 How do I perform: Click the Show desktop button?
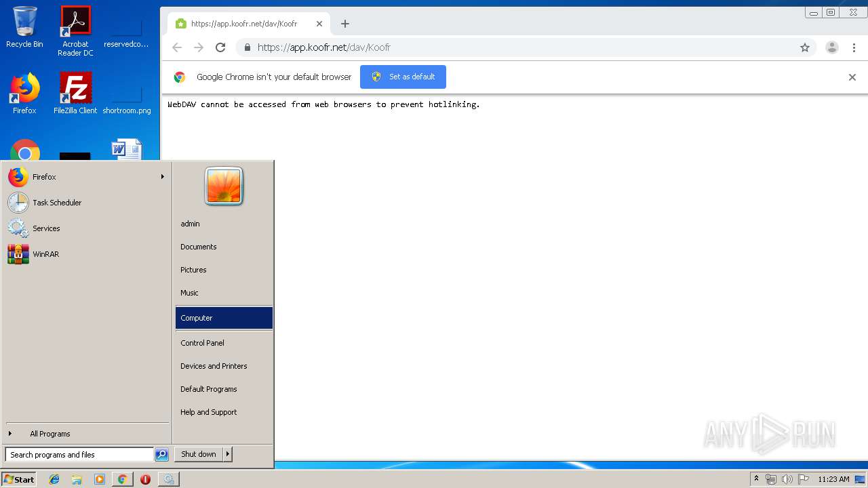pyautogui.click(x=861, y=479)
